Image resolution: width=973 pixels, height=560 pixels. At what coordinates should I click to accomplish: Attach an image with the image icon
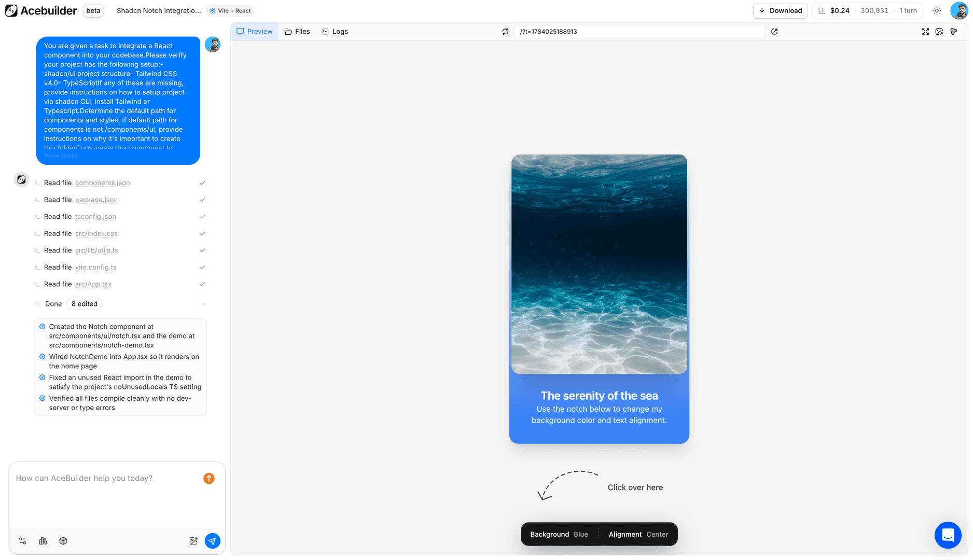[193, 541]
